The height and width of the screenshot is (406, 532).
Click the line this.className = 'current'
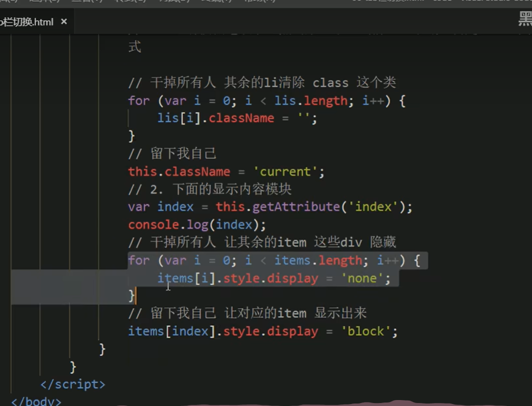[226, 172]
